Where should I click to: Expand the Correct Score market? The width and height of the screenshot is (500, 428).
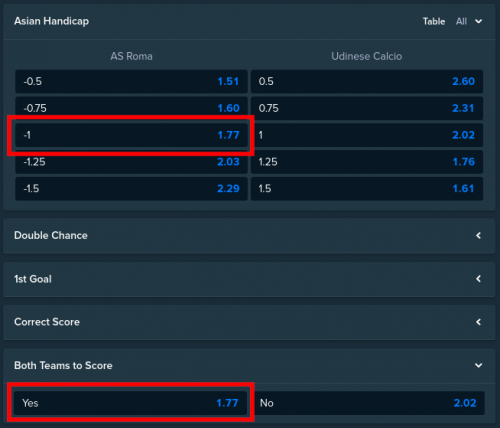point(249,322)
